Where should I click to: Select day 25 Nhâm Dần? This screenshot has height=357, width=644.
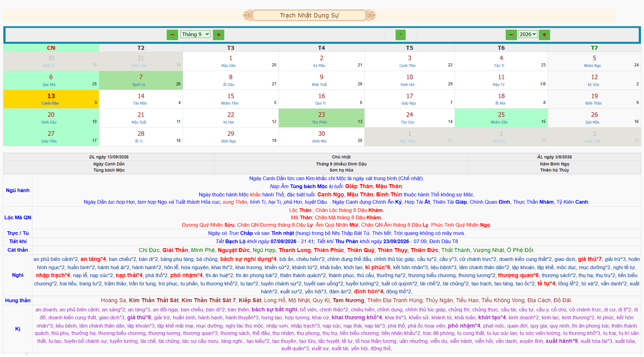click(x=501, y=118)
